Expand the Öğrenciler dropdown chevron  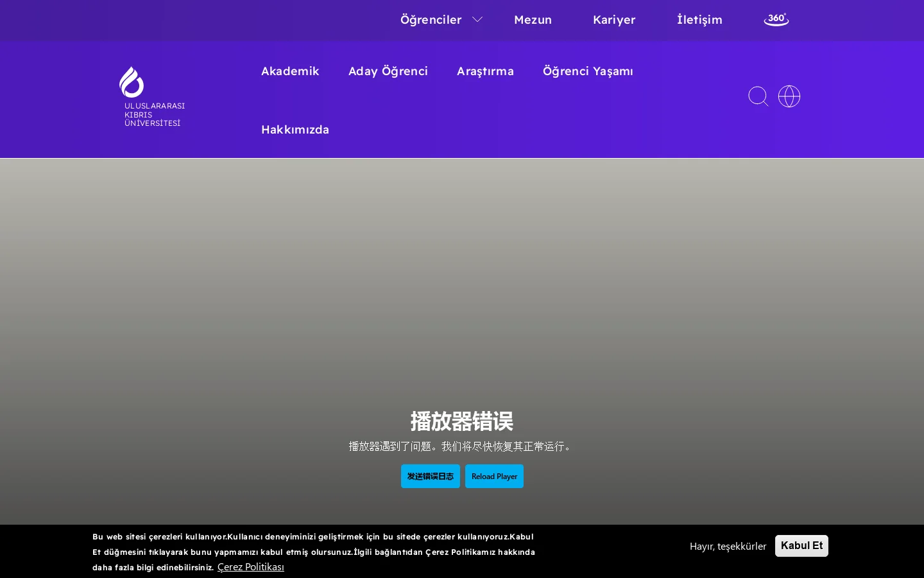pyautogui.click(x=477, y=20)
